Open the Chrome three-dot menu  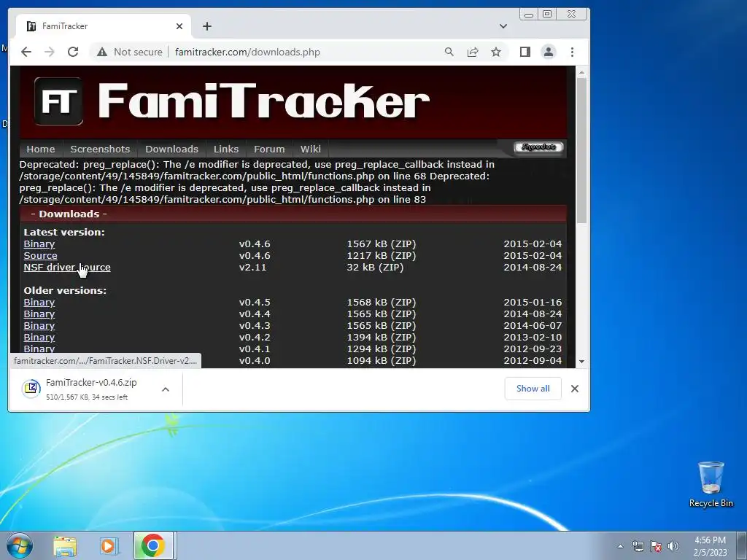pyautogui.click(x=572, y=52)
